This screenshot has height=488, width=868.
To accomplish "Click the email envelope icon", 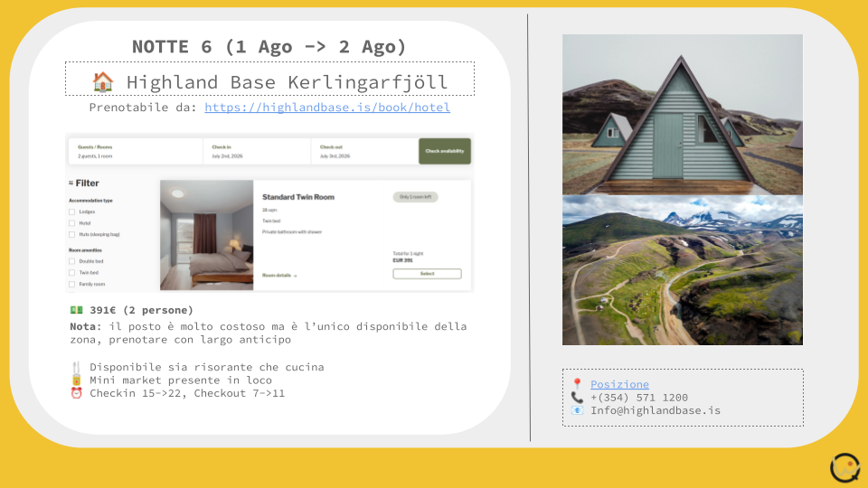I will pos(577,410).
